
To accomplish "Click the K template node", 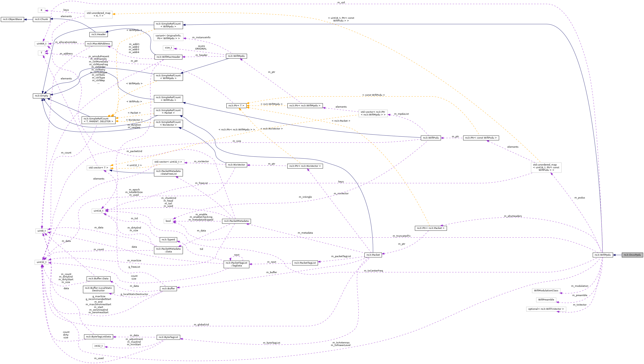I will pos(41,10).
